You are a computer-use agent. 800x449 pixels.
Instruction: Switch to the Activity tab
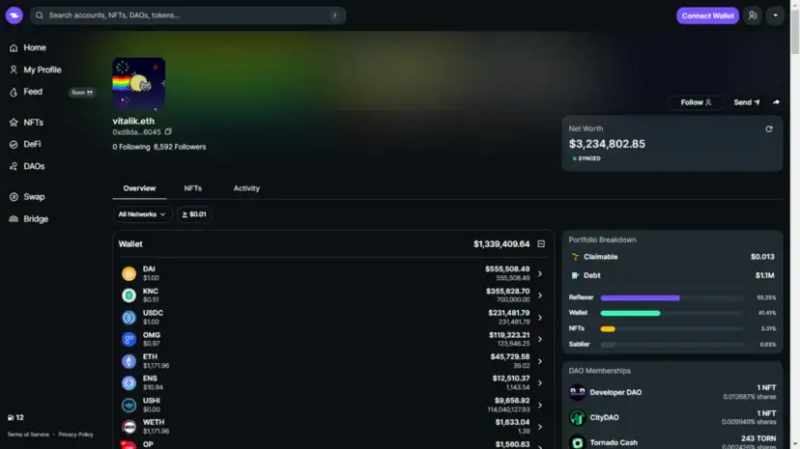click(x=246, y=188)
